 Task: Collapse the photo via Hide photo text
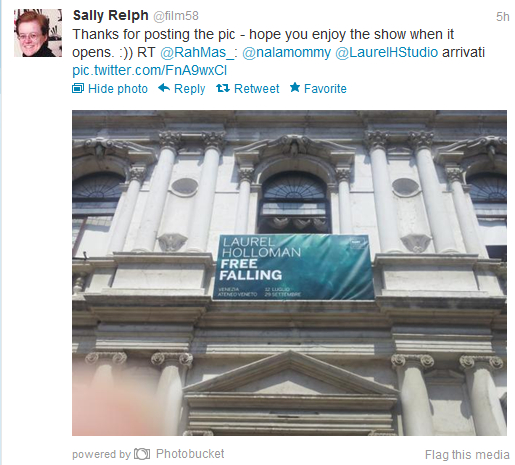tap(118, 89)
